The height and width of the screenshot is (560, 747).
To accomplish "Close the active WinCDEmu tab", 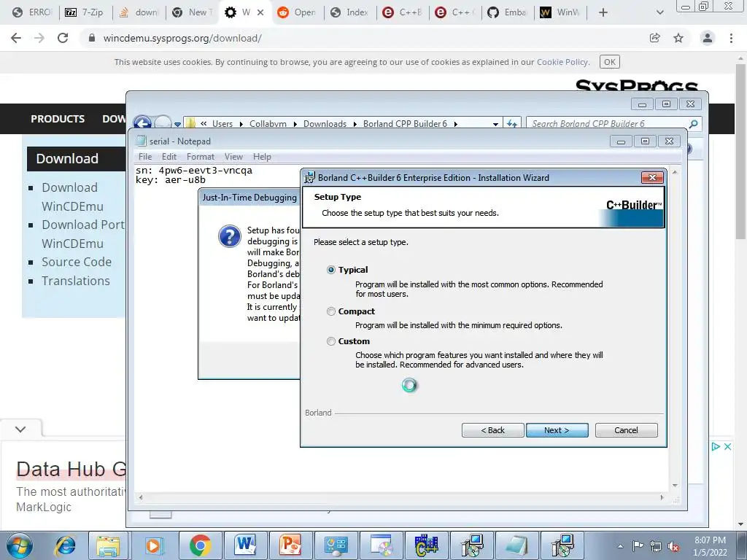I will [260, 12].
